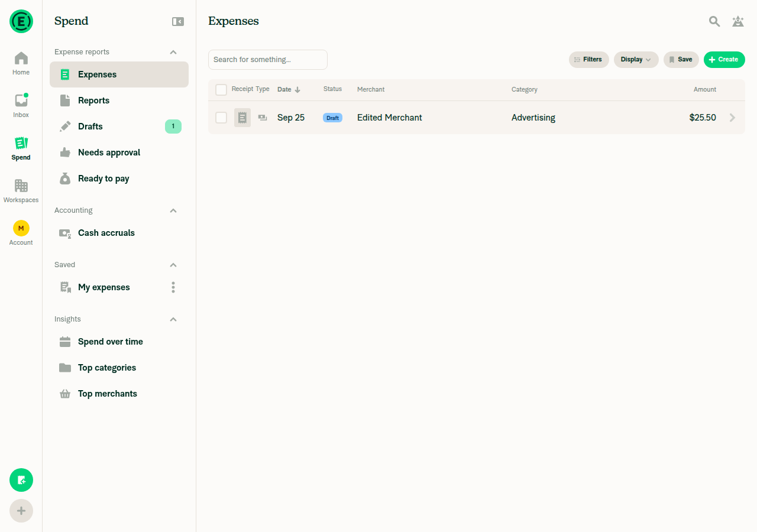
Task: Click the green Create button
Action: pos(724,60)
